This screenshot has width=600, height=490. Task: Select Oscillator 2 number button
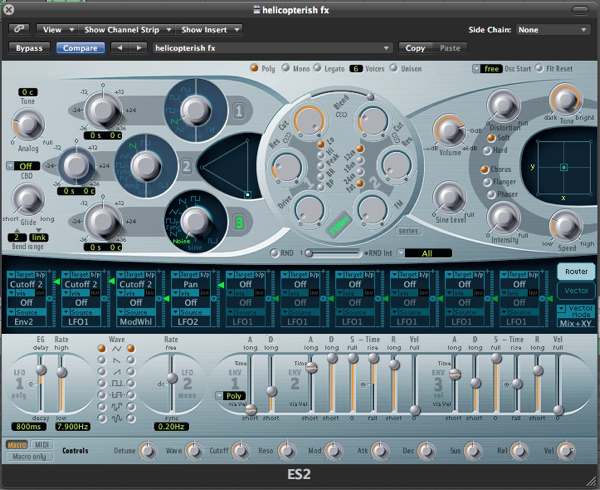point(186,167)
